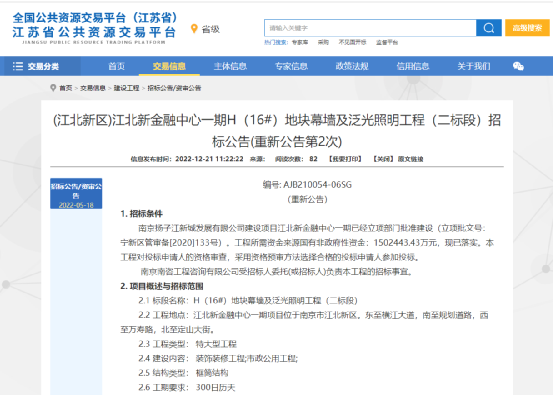The image size is (553, 395).
Task: Click the breadcrumb location pin icon
Action: tap(53, 87)
